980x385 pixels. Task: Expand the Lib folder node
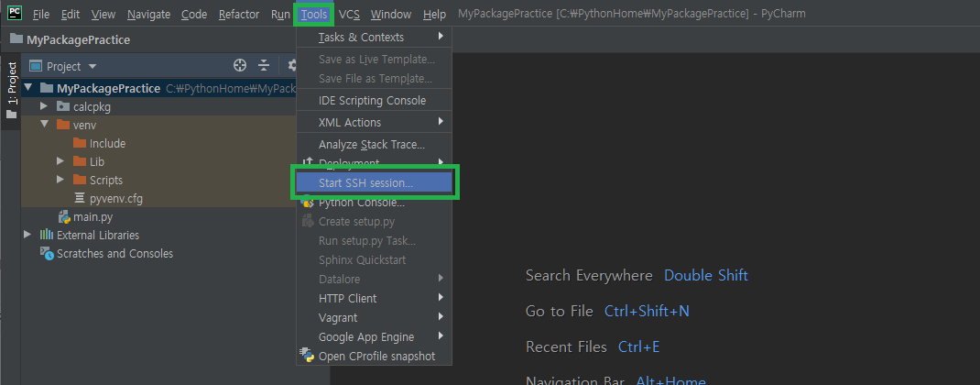click(x=60, y=161)
